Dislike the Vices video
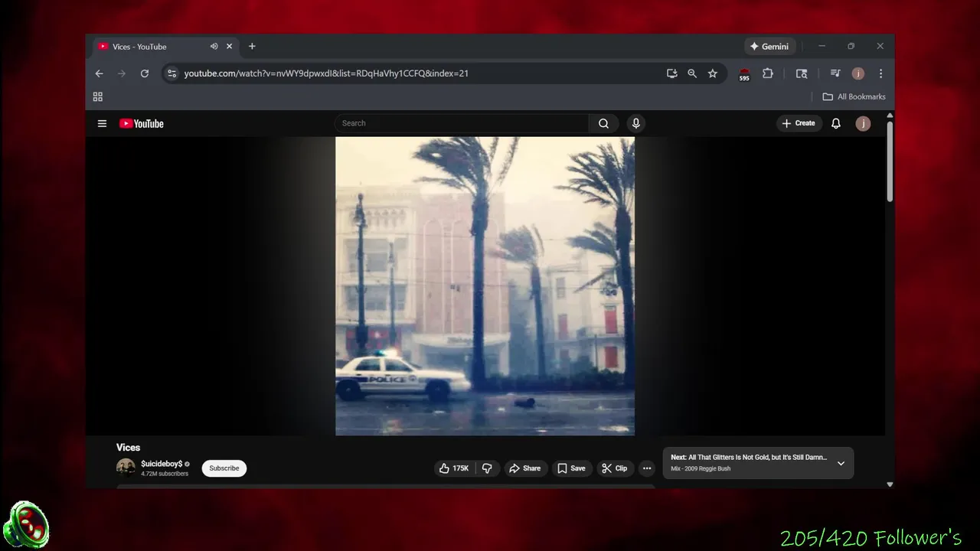This screenshot has width=980, height=551. 487,468
